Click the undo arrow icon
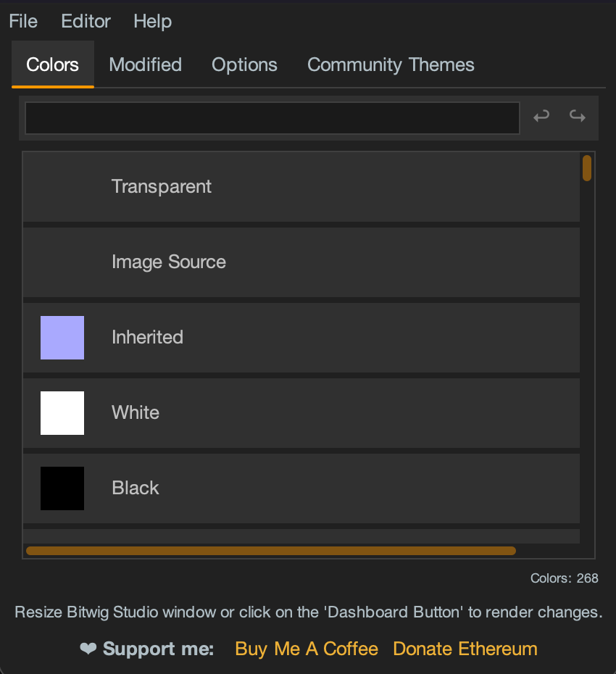 click(x=541, y=117)
